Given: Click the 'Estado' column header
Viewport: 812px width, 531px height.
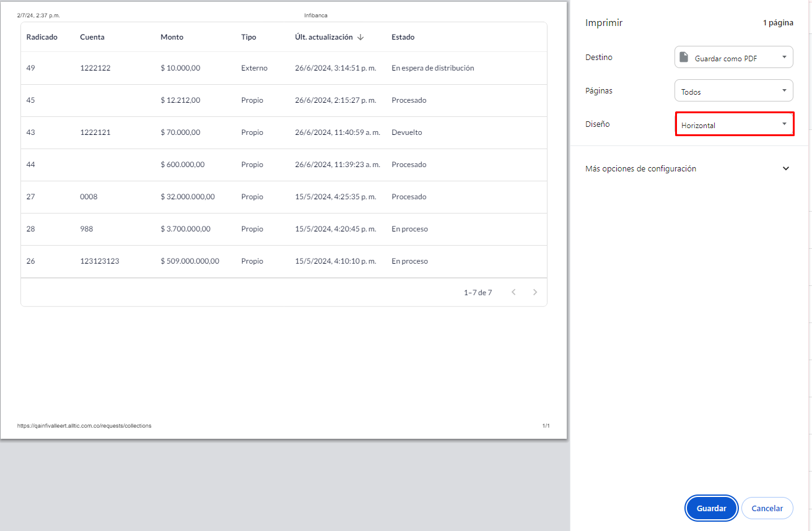Looking at the screenshot, I should [403, 37].
